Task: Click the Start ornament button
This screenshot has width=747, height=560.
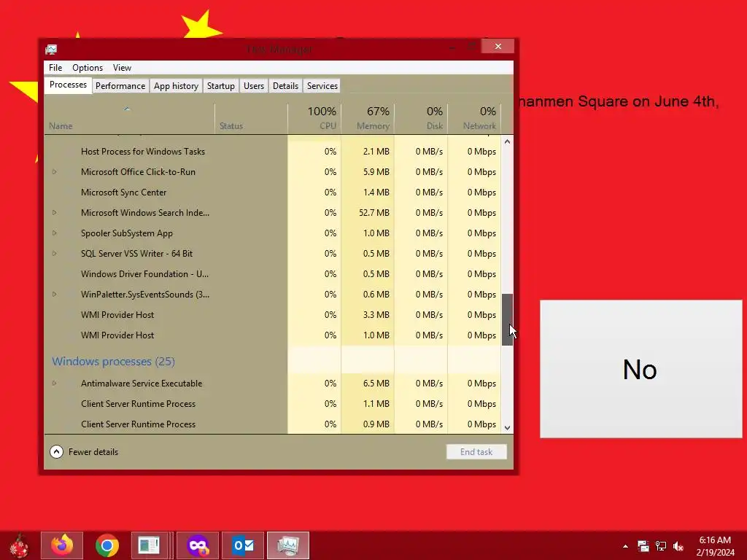Action: click(x=19, y=545)
